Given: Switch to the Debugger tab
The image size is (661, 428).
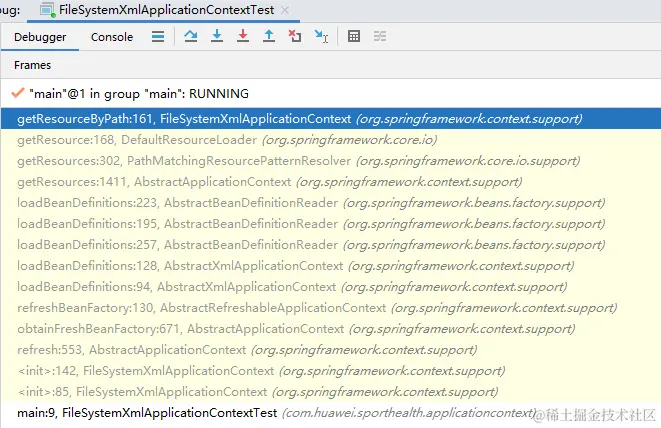Looking at the screenshot, I should pyautogui.click(x=40, y=37).
